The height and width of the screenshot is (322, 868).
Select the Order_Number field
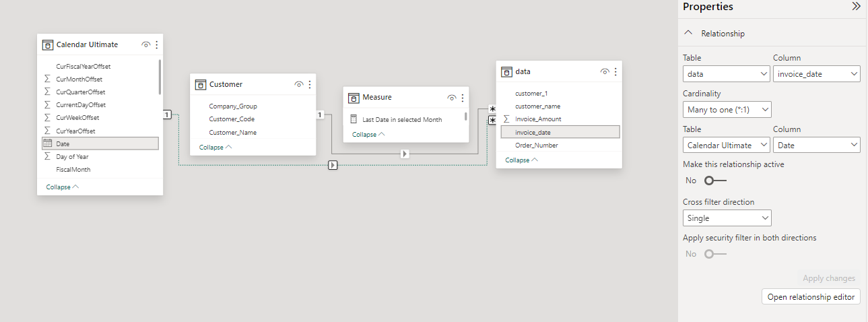tap(537, 146)
